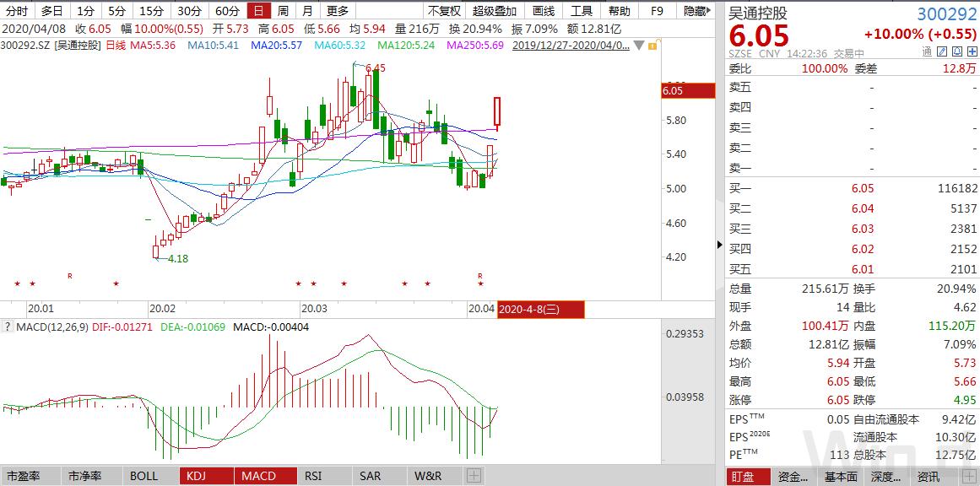Image resolution: width=980 pixels, height=486 pixels.
Task: Switch to the 基本面 tab
Action: pyautogui.click(x=840, y=477)
